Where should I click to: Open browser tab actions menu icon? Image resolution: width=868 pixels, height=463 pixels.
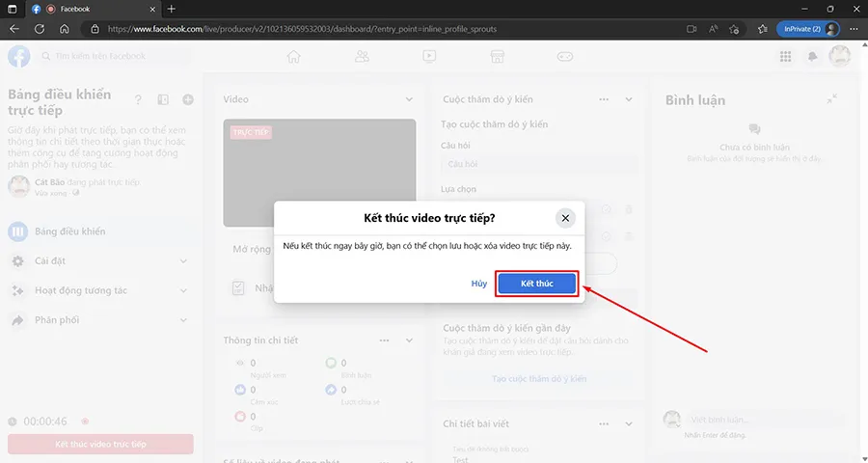[x=13, y=9]
